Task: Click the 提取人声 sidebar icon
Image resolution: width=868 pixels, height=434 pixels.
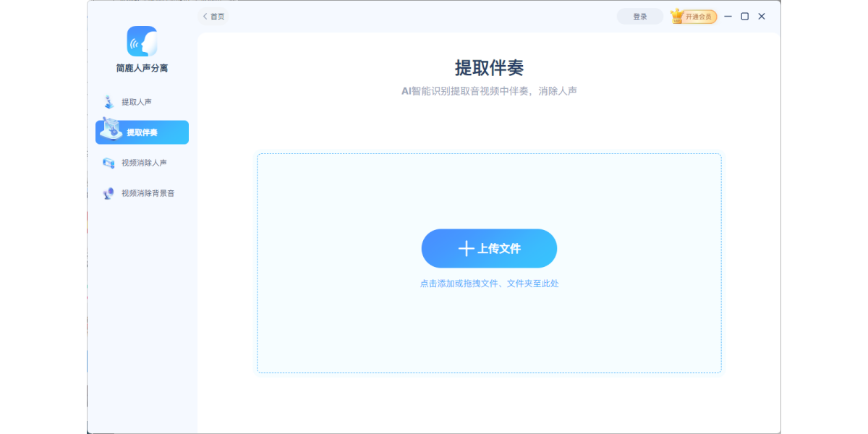Action: [109, 102]
